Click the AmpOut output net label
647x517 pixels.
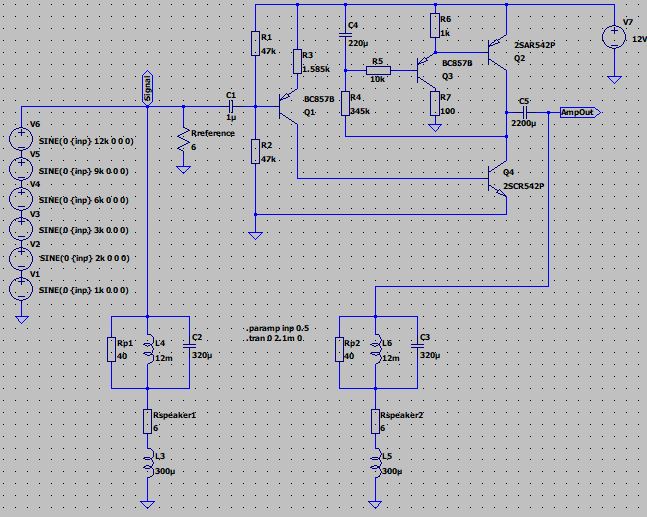point(581,112)
